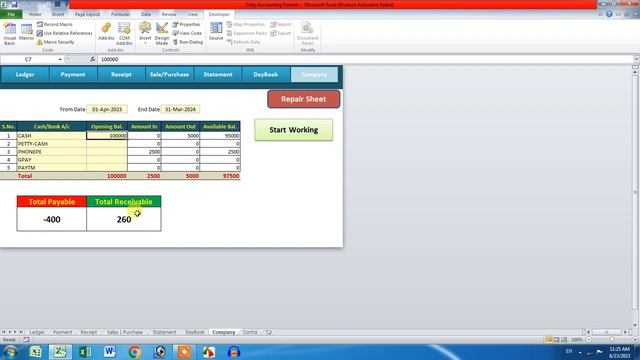640x360 pixels.
Task: Switch to the Formulas ribbon tab
Action: coord(120,14)
